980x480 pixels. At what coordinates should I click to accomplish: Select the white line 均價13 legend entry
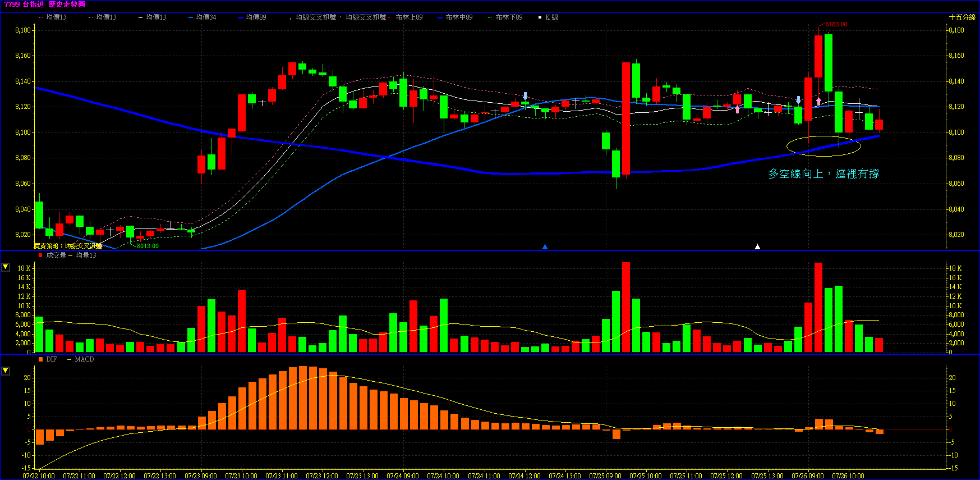tap(152, 17)
